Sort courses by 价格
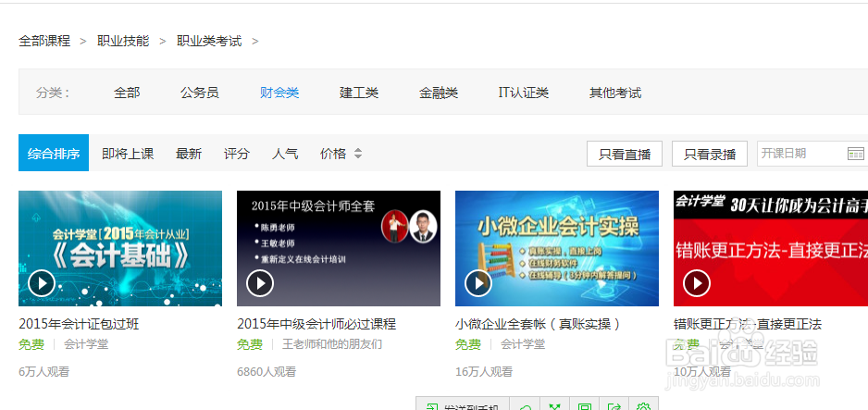This screenshot has height=410, width=868. (x=333, y=154)
